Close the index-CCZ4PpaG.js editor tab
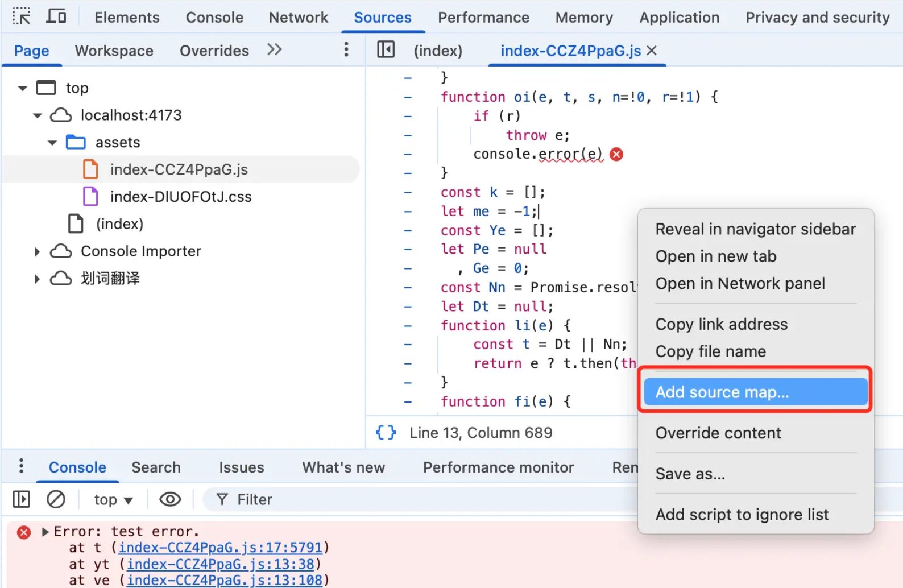This screenshot has width=903, height=588. 652,51
